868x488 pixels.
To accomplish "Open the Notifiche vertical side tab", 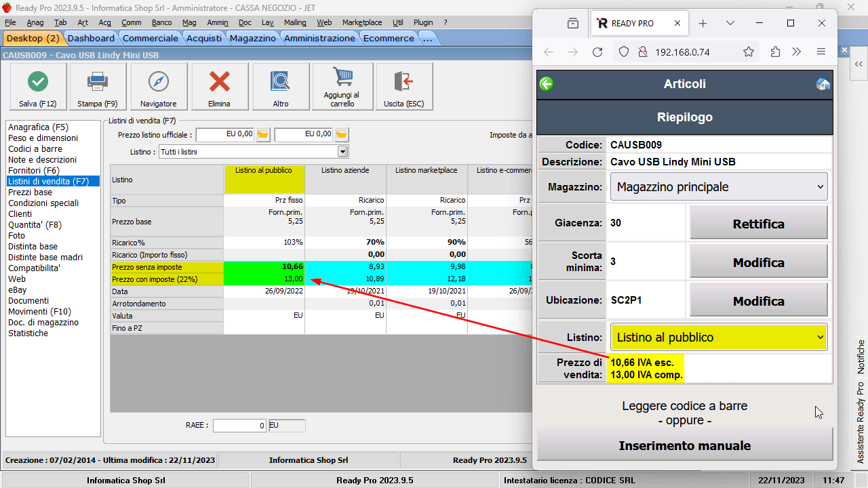I will point(861,357).
